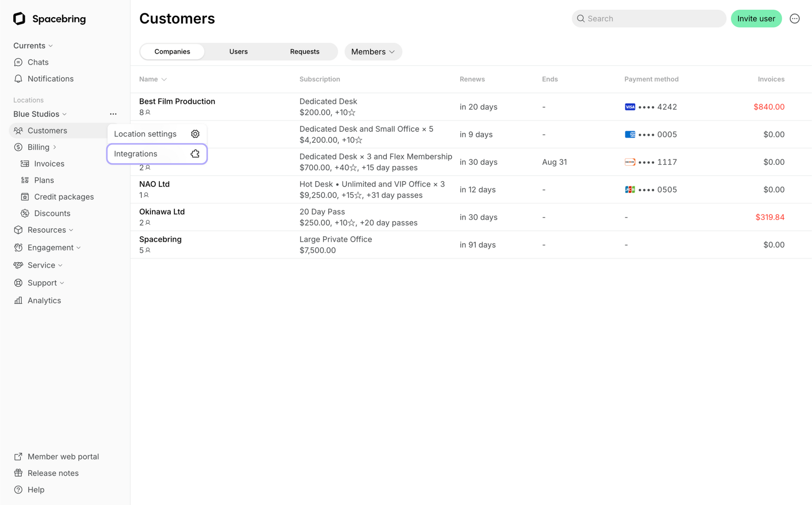Screen dimensions: 812x505
Task: Click the Location settings gear icon
Action: point(195,134)
